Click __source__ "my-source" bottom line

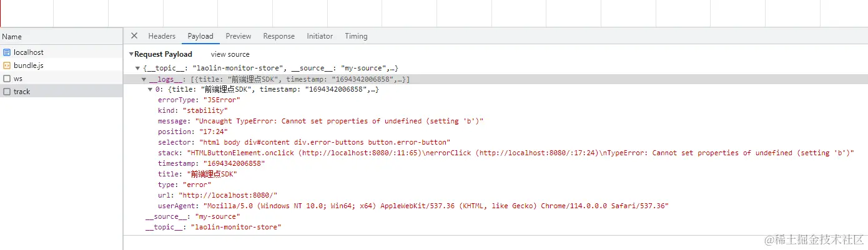(x=192, y=216)
